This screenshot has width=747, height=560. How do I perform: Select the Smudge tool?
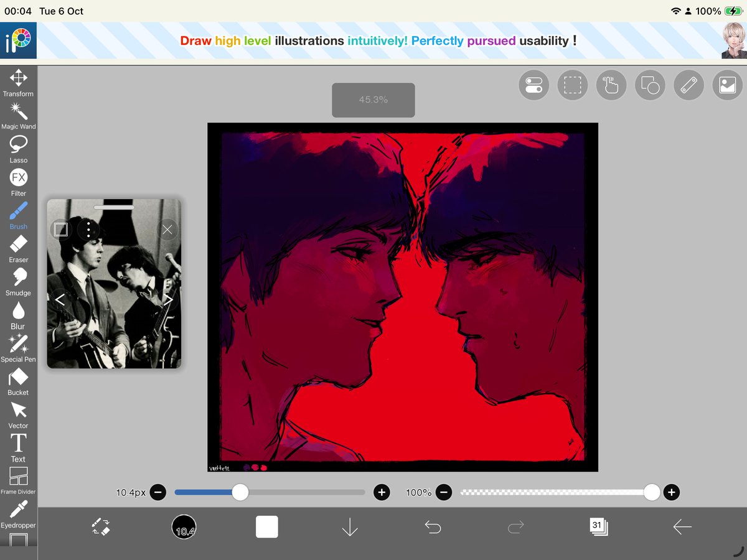pos(18,282)
